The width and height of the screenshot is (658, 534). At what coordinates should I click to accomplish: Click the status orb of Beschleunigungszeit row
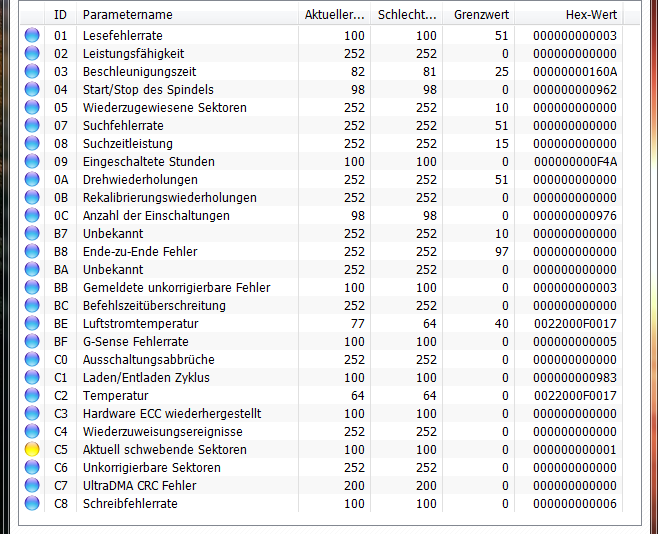pyautogui.click(x=32, y=71)
